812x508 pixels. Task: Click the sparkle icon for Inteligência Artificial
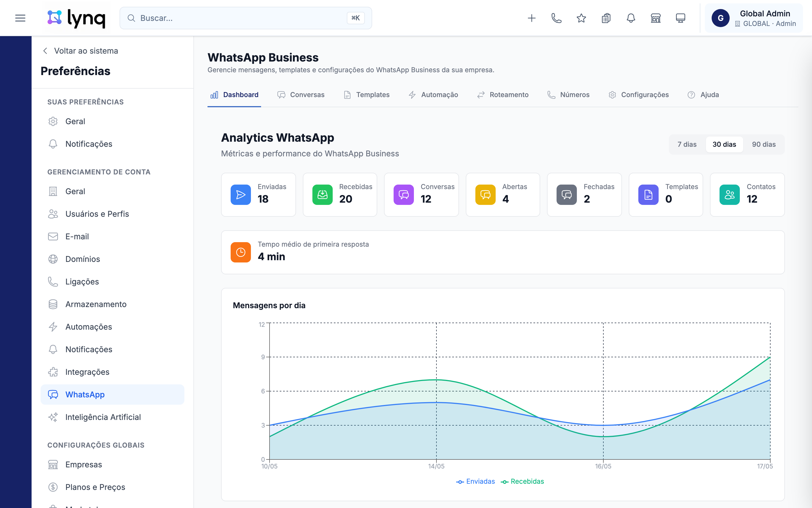53,417
